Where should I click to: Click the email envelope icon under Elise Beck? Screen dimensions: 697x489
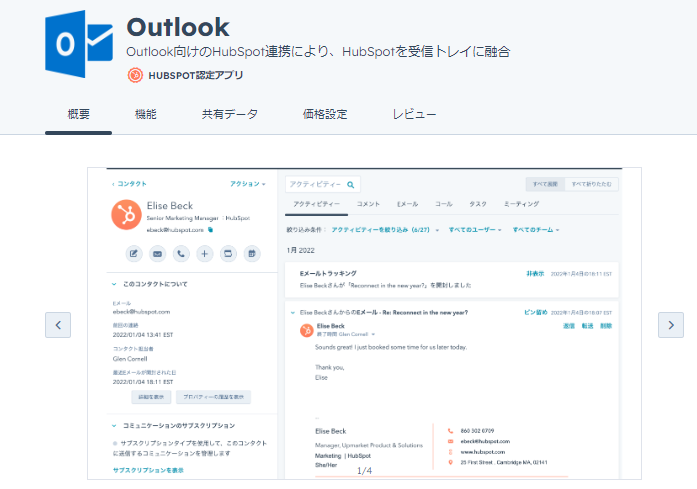[x=157, y=254]
